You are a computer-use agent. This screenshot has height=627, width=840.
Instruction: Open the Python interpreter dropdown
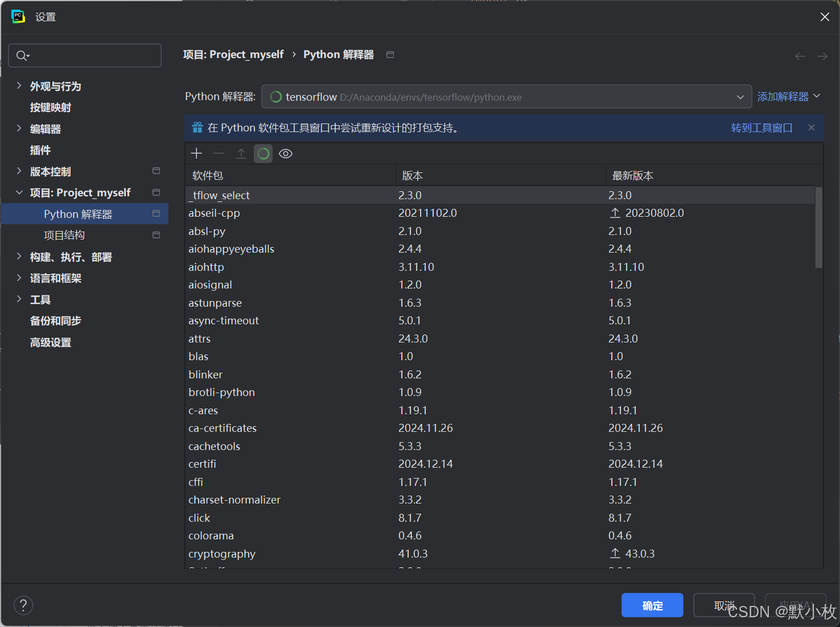tap(507, 97)
